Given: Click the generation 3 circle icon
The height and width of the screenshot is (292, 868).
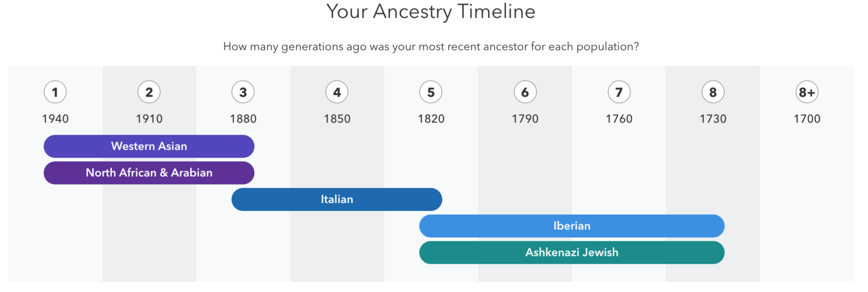Looking at the screenshot, I should pos(243,92).
